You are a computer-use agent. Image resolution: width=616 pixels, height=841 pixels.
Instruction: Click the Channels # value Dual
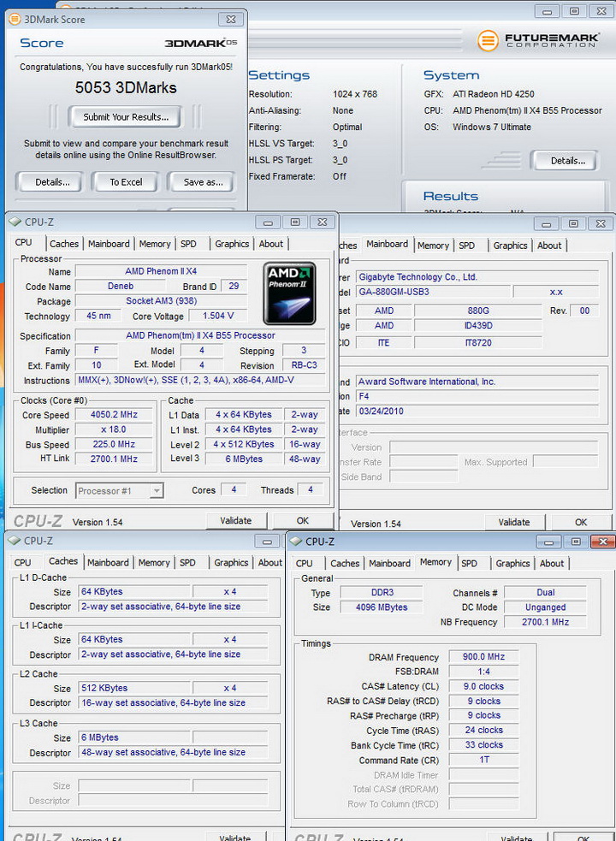coord(545,593)
